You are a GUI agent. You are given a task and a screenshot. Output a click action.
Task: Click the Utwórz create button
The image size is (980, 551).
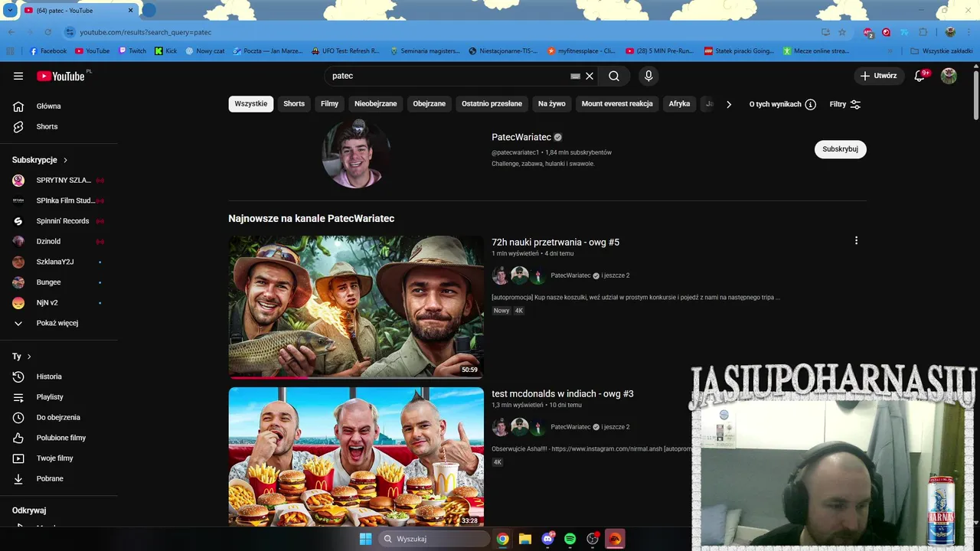878,76
